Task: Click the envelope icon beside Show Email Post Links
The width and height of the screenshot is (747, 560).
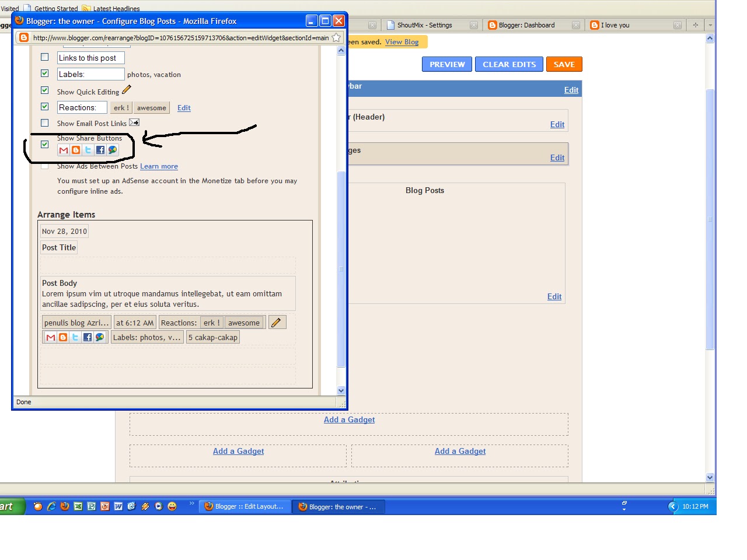Action: pos(134,123)
